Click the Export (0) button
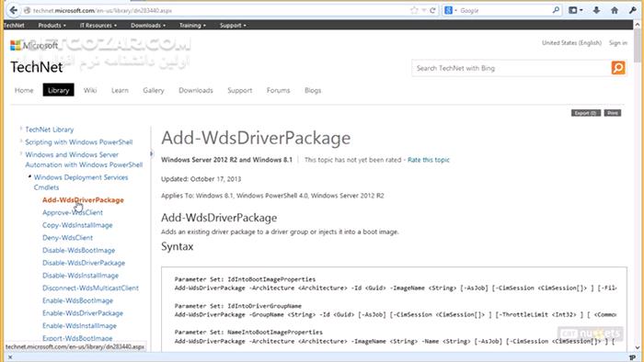Image resolution: width=644 pixels, height=362 pixels. (x=586, y=113)
